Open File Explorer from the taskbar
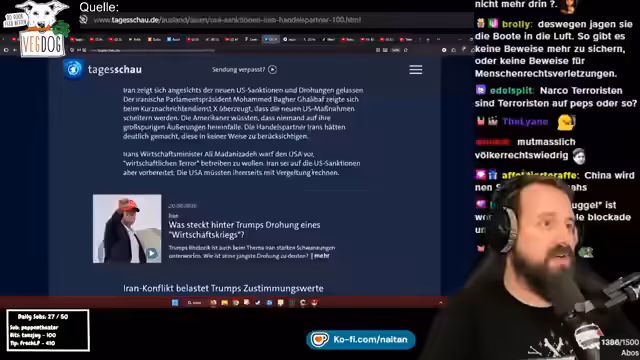The height and width of the screenshot is (360, 640). [224, 302]
